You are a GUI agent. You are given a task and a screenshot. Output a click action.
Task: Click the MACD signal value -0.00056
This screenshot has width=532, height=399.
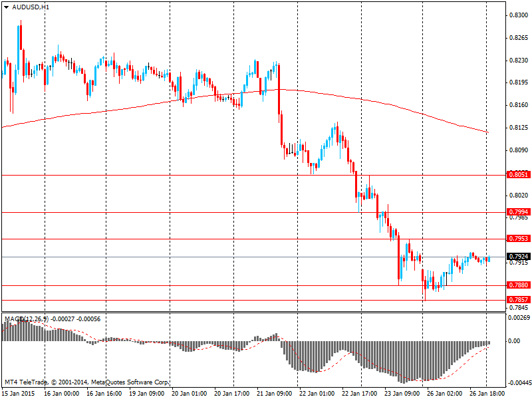click(88, 319)
